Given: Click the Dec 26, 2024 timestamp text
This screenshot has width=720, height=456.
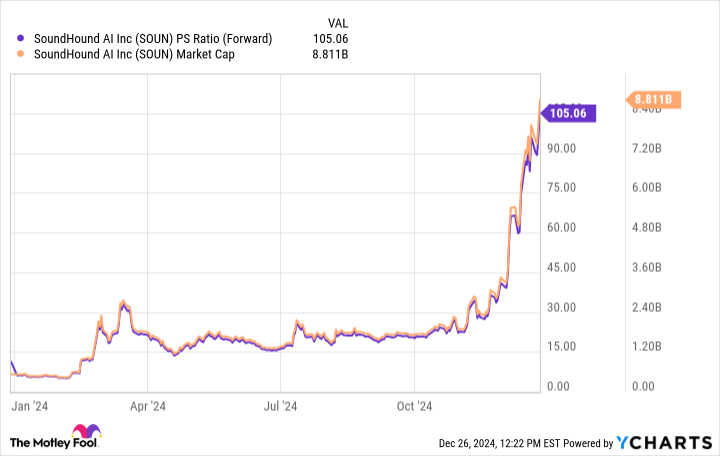Looking at the screenshot, I should (499, 443).
